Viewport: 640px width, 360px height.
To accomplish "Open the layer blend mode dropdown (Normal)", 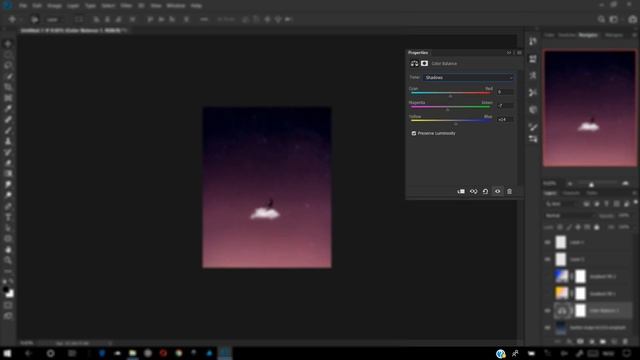I will [x=570, y=216].
